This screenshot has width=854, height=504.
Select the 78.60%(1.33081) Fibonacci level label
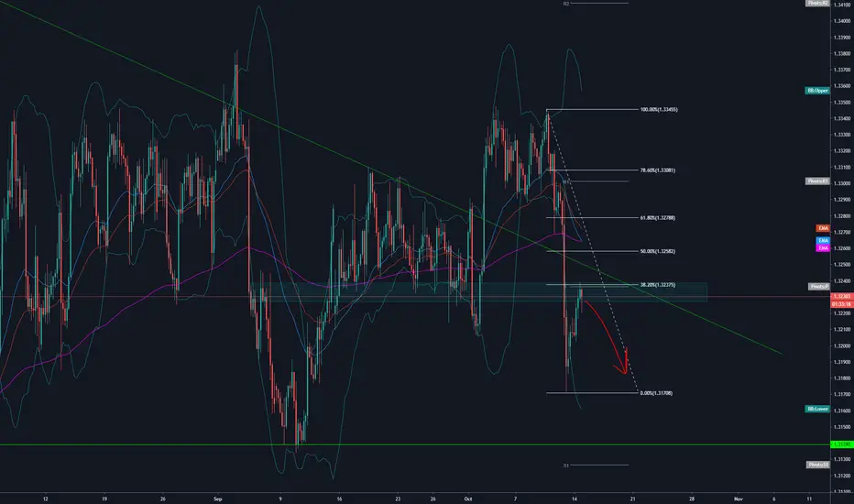click(x=657, y=170)
